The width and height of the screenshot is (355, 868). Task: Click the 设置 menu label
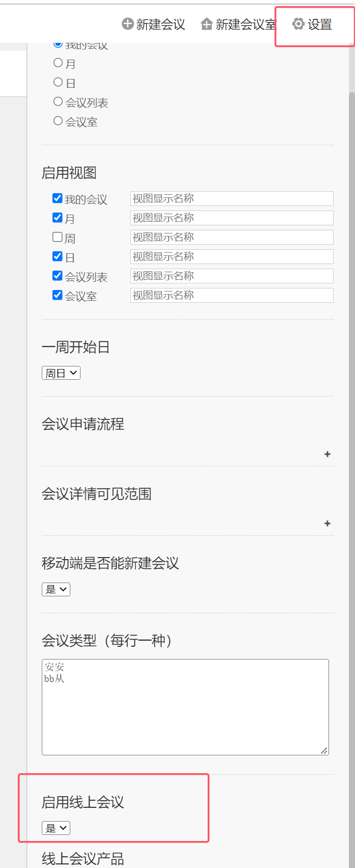pyautogui.click(x=320, y=24)
